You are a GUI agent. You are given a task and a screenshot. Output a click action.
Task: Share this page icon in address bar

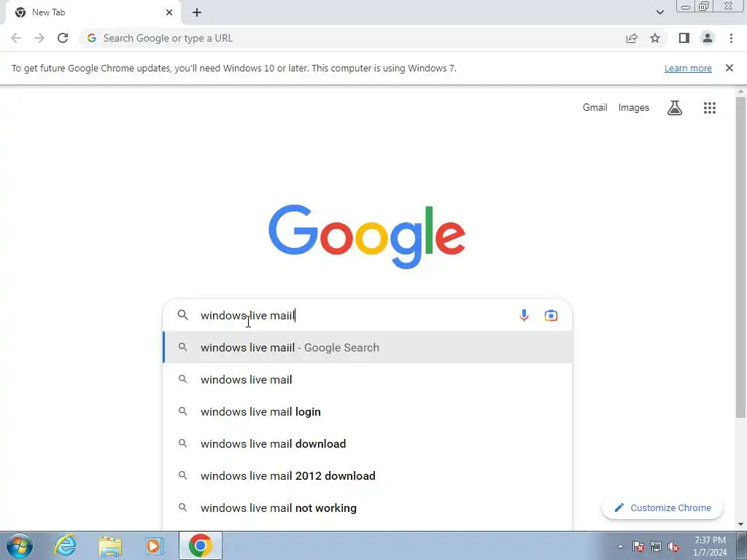(632, 38)
